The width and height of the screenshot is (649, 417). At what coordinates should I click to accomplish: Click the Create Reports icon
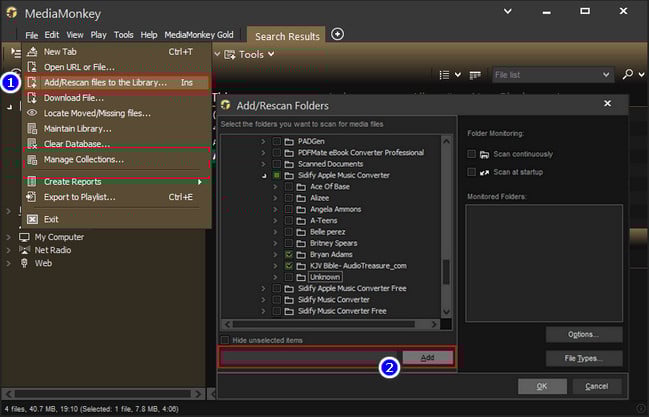tap(32, 181)
